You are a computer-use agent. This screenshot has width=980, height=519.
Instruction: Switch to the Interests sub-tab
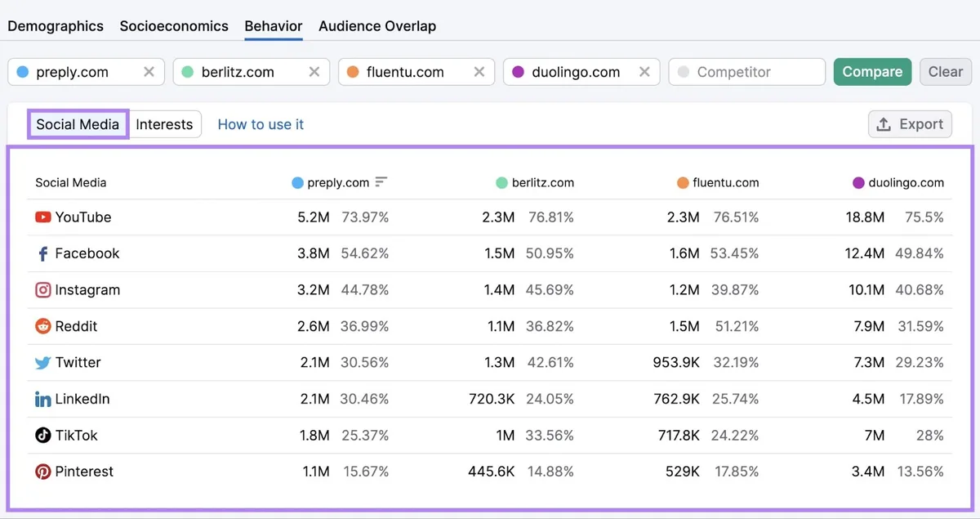pos(164,124)
